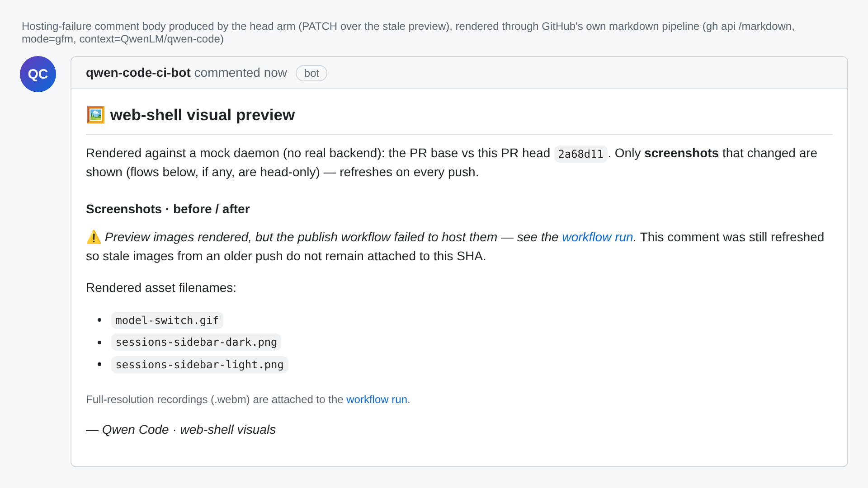The width and height of the screenshot is (868, 488).
Task: Select the model-switch.gif filename
Action: tap(167, 320)
